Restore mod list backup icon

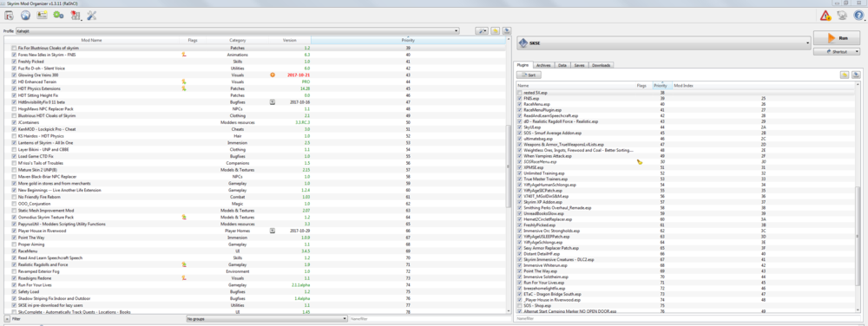click(x=496, y=31)
